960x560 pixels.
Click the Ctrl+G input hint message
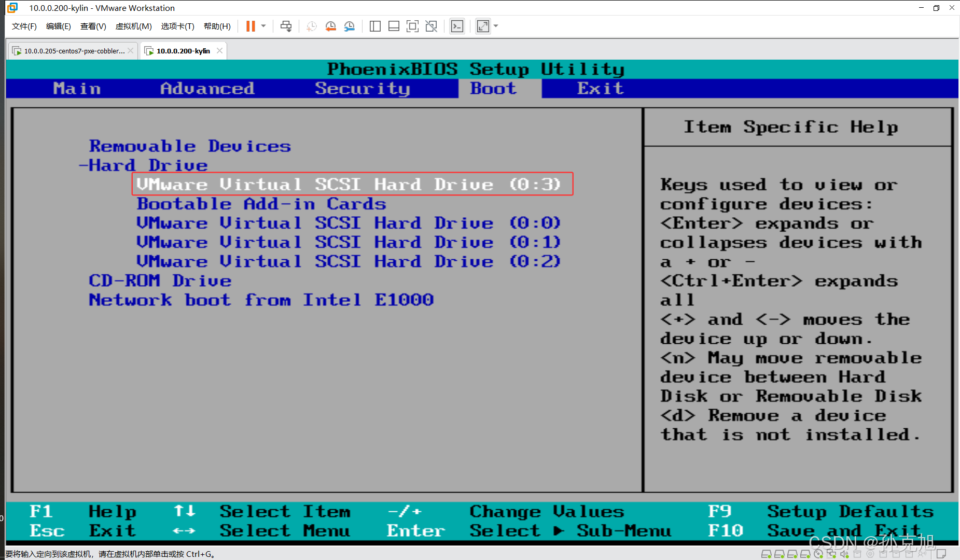[x=110, y=554]
